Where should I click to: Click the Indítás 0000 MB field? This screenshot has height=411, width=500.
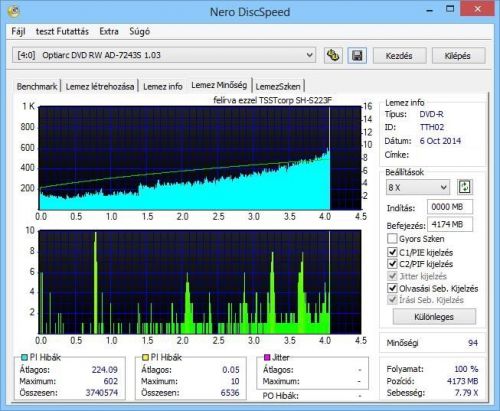point(450,207)
